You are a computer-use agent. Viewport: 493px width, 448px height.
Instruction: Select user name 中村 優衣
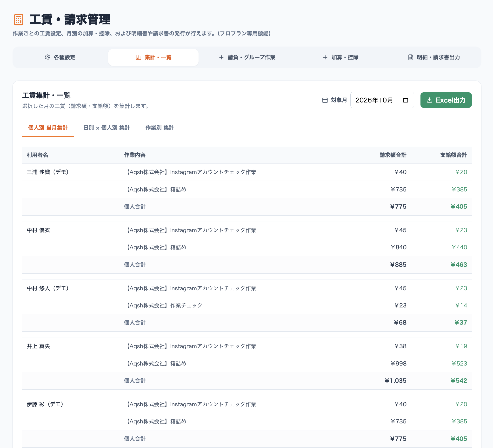[x=38, y=230]
